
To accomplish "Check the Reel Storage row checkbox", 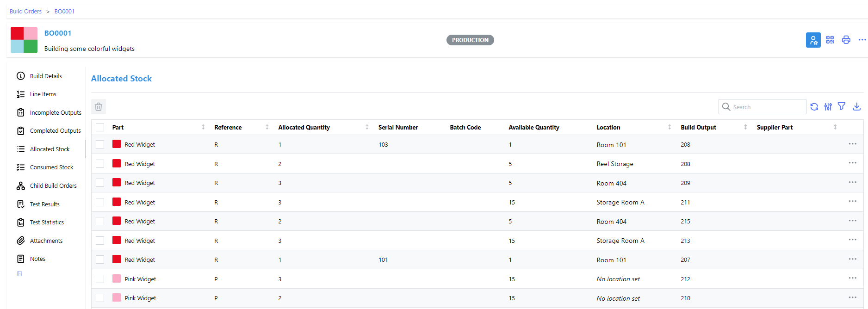I will 100,164.
